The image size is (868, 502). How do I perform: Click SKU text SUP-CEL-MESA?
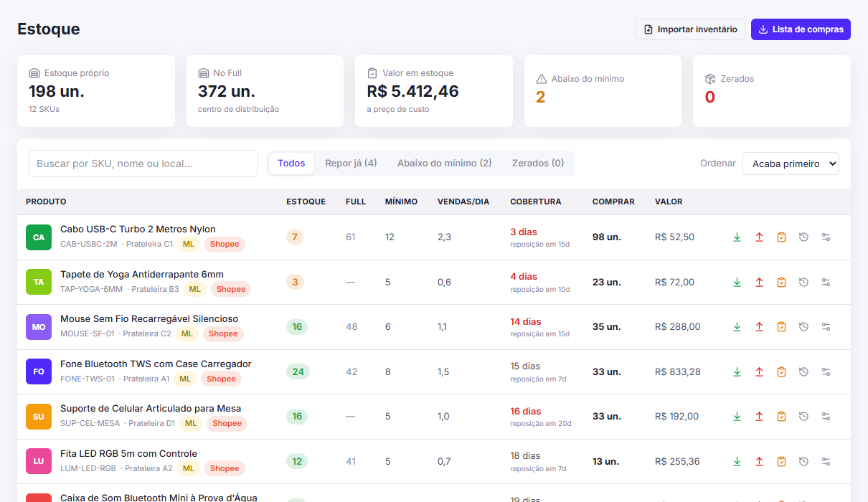[90, 424]
